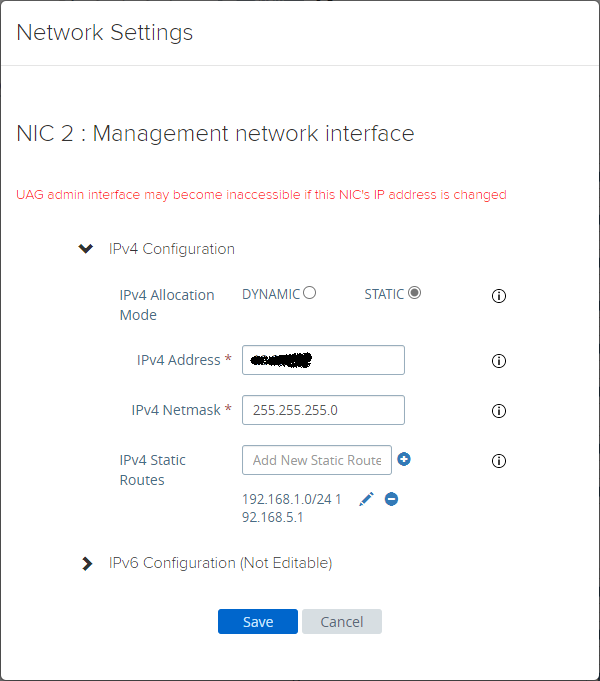This screenshot has width=600, height=681.
Task: Click the IPv4 Configuration section label
Action: [172, 249]
